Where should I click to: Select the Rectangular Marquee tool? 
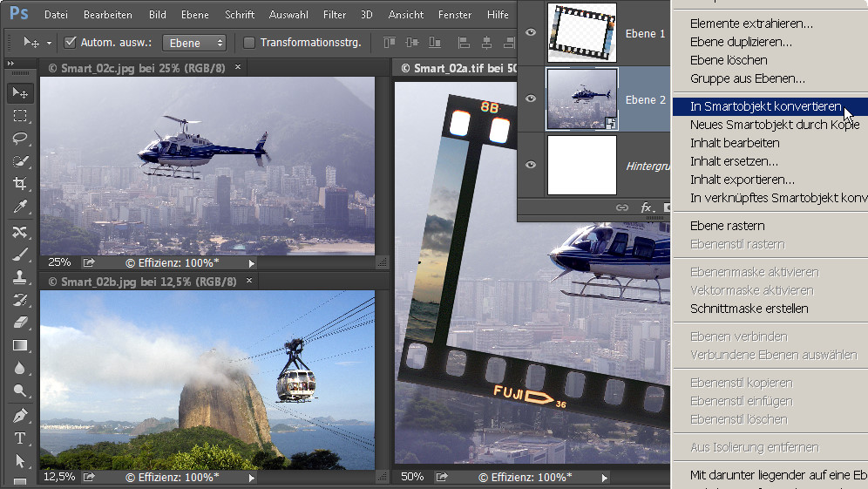click(20, 115)
